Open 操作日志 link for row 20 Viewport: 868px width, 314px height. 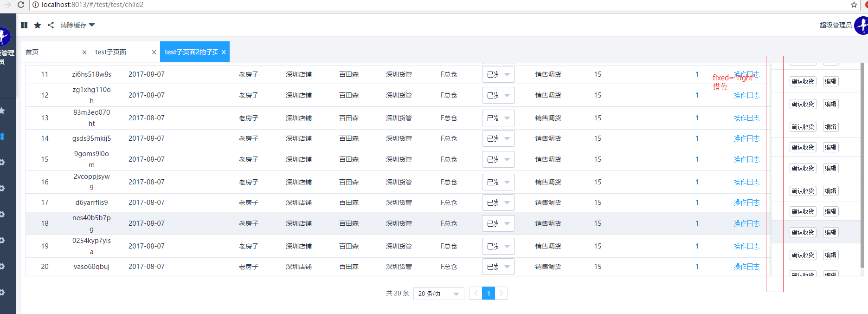pos(746,267)
